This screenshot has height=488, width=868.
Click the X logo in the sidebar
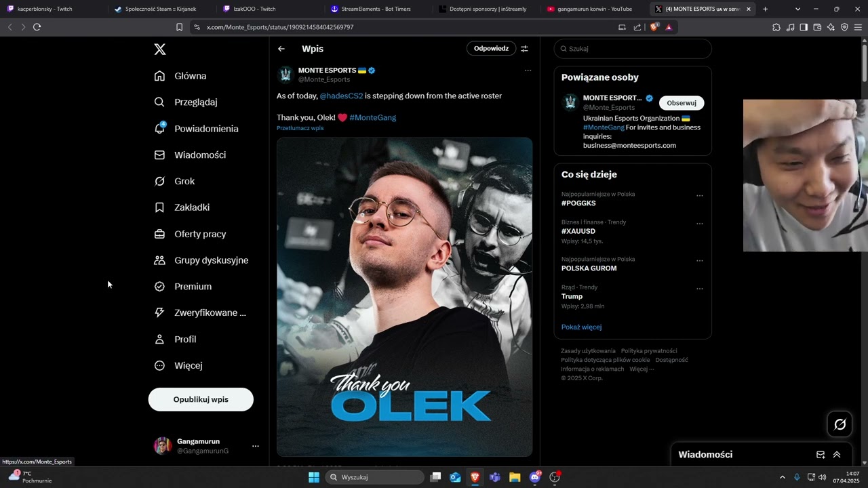pos(159,49)
